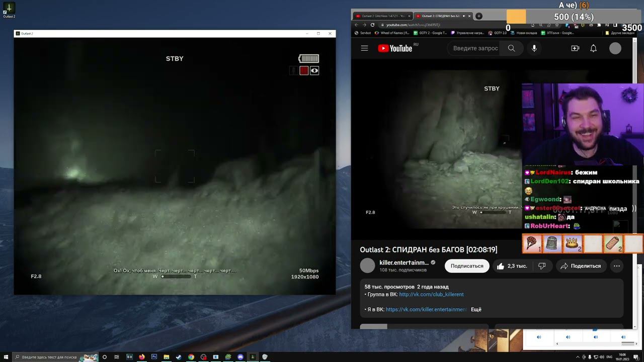The image size is (644, 362).
Task: Open Новая вкладка bookmark
Action: tap(524, 33)
